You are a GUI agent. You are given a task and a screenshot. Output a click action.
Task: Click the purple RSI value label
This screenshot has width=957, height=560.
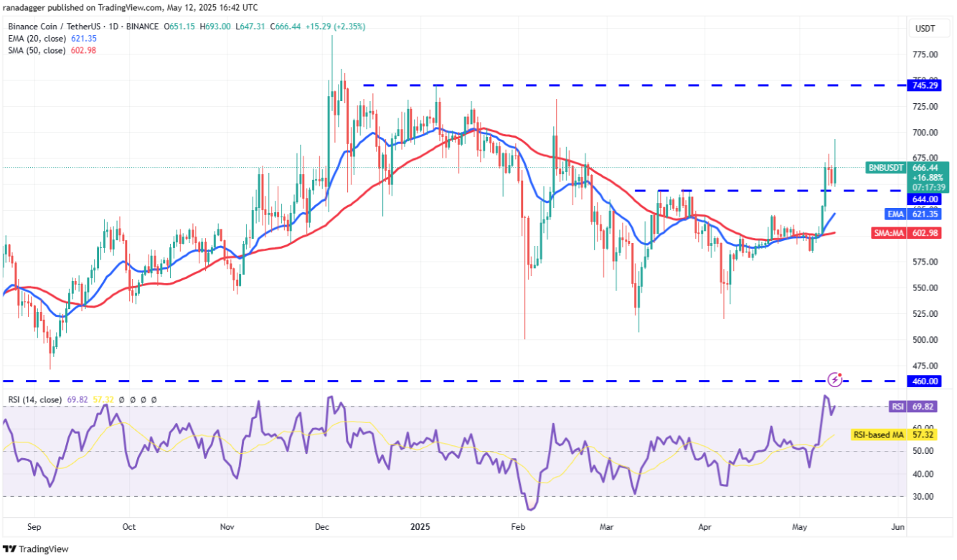coord(897,406)
